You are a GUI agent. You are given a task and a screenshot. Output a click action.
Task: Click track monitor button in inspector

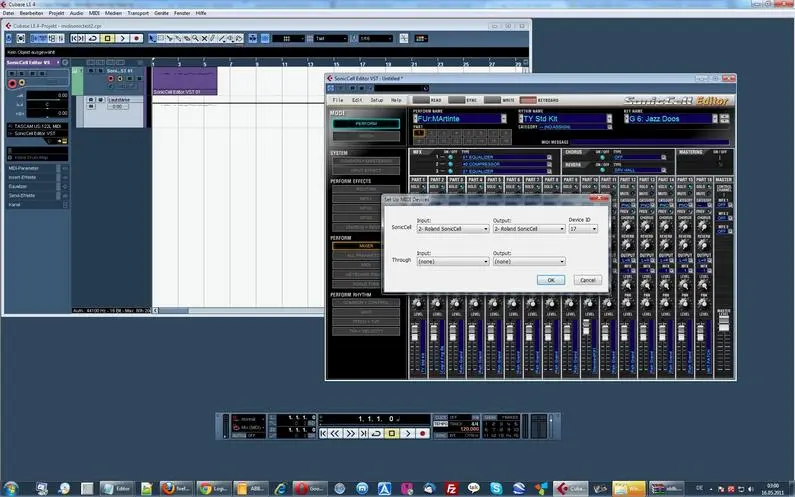[x=22, y=83]
